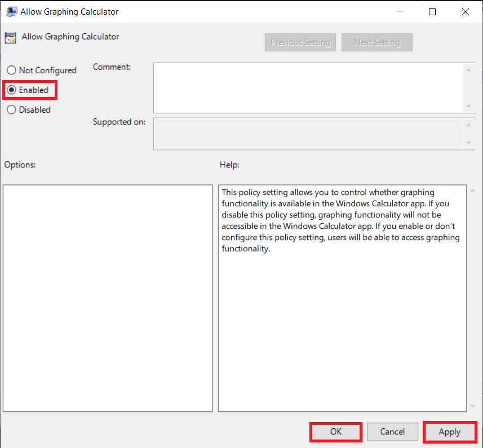Image resolution: width=483 pixels, height=448 pixels.
Task: Select the Not Configured radio button
Action: click(11, 70)
